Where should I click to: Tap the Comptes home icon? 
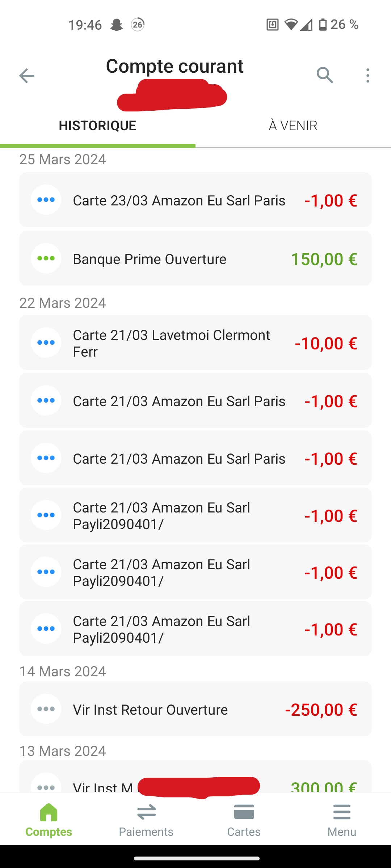(x=49, y=812)
